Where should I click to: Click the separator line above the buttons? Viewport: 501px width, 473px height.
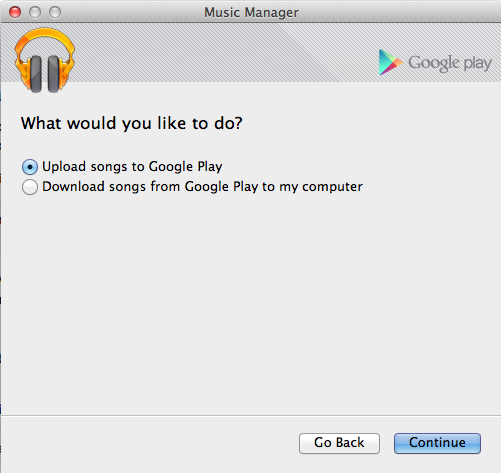click(251, 415)
